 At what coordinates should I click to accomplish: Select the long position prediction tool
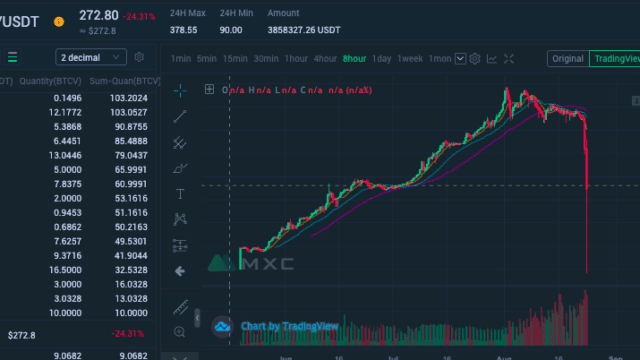coord(180,245)
